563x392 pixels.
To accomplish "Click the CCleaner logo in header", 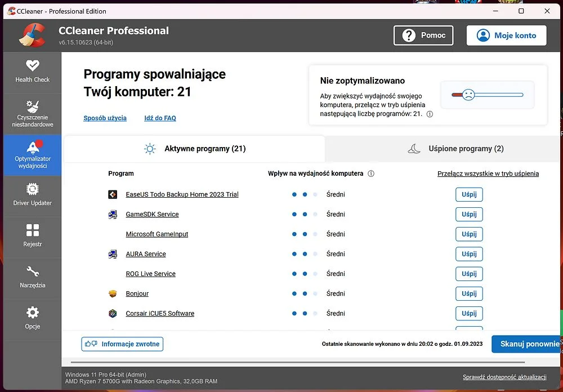I will pyautogui.click(x=32, y=35).
